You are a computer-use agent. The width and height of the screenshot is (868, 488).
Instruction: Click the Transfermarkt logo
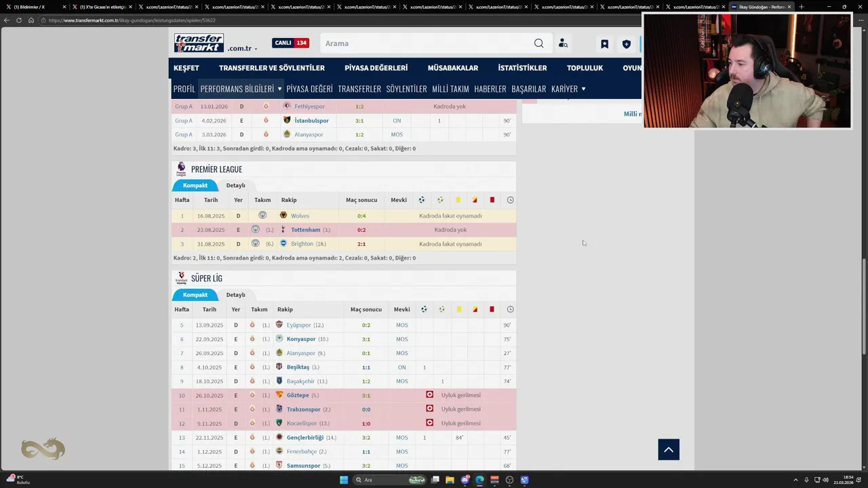point(199,43)
